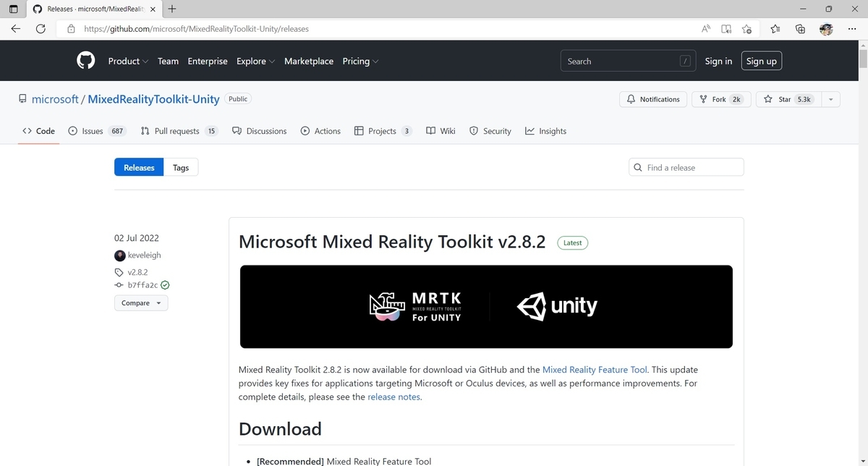The image size is (868, 466).
Task: Open the microsoft organization link
Action: (x=55, y=99)
